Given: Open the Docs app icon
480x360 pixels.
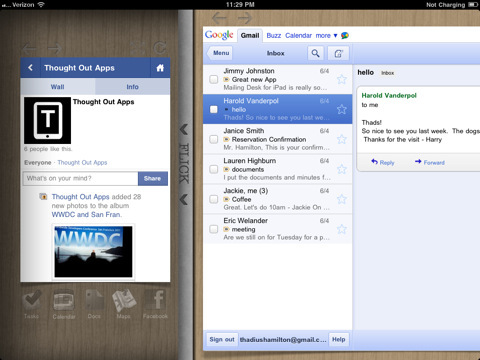Looking at the screenshot, I should 94,304.
